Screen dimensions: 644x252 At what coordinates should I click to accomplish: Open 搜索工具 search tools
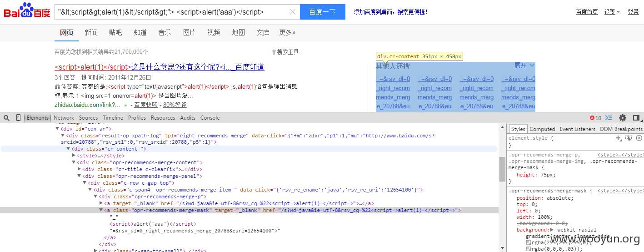285,52
